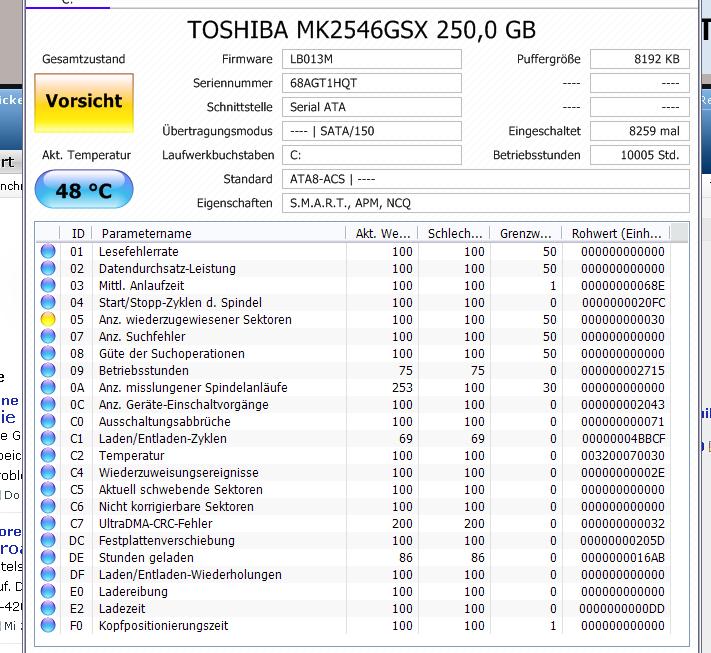Image resolution: width=711 pixels, height=653 pixels.
Task: Click the status icon for row 09 Betriebsstunden
Action: point(48,370)
